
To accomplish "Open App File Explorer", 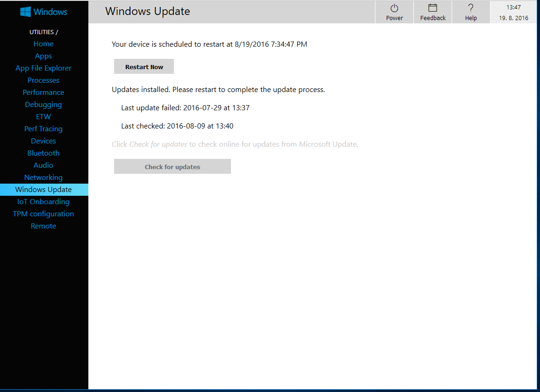I will [43, 68].
